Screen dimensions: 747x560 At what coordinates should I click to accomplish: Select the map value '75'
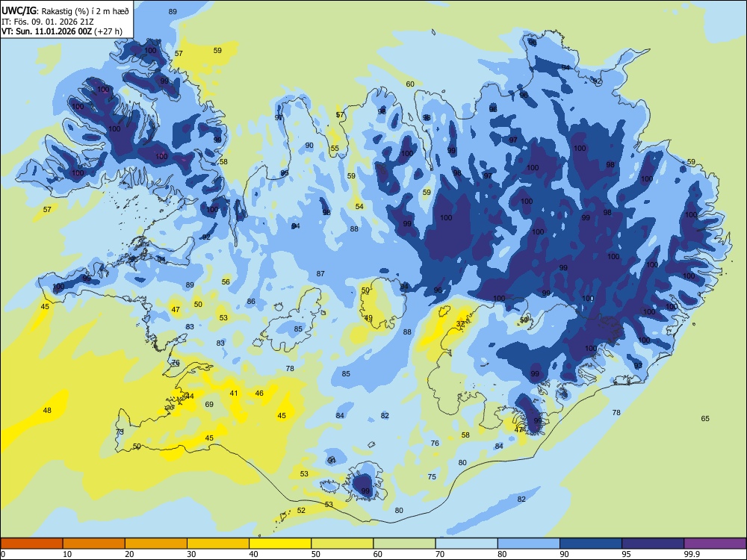click(x=432, y=476)
